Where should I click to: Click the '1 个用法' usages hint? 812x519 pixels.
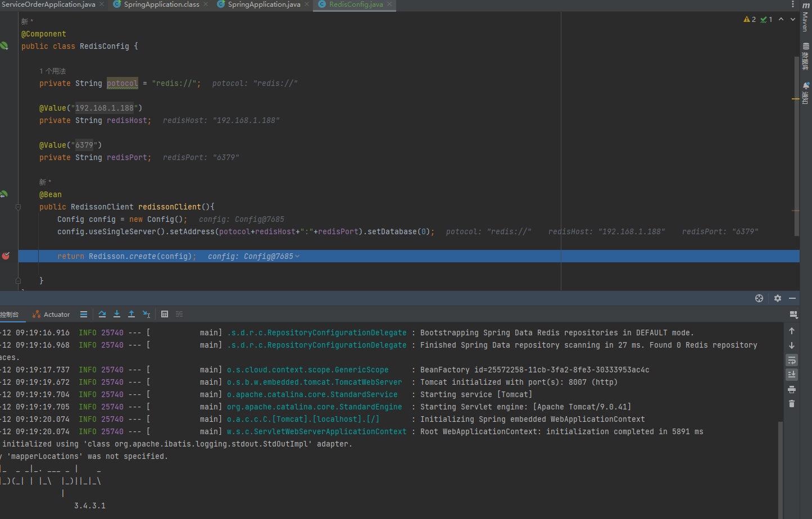(52, 71)
